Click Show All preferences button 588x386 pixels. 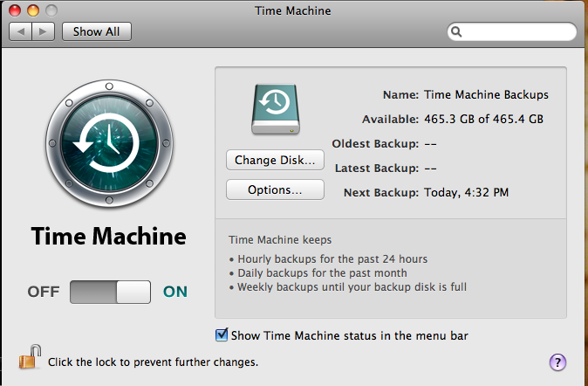pyautogui.click(x=96, y=31)
